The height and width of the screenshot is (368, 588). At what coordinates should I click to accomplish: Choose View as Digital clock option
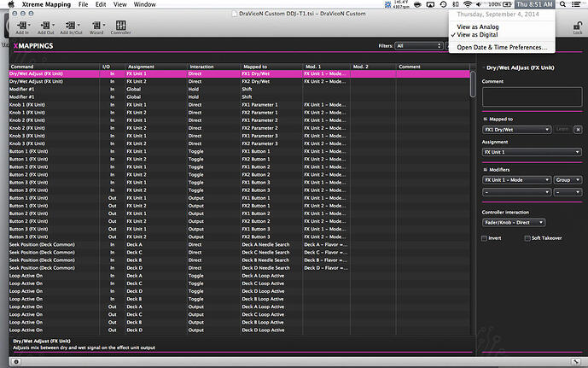click(x=502, y=34)
